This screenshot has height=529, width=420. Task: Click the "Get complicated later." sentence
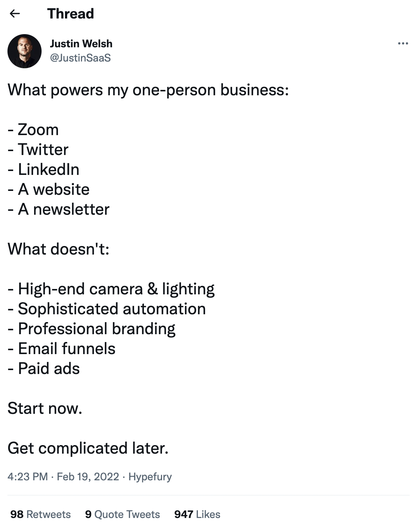coord(88,448)
